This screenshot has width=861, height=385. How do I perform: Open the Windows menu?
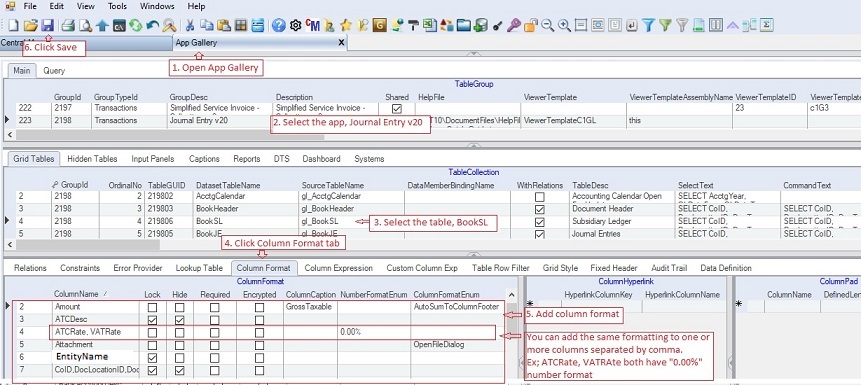(157, 7)
